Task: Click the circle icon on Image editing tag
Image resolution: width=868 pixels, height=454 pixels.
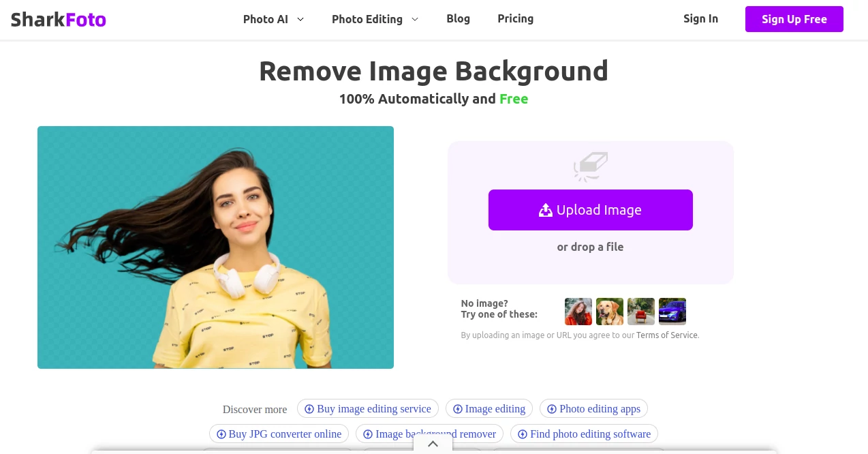Action: 458,408
